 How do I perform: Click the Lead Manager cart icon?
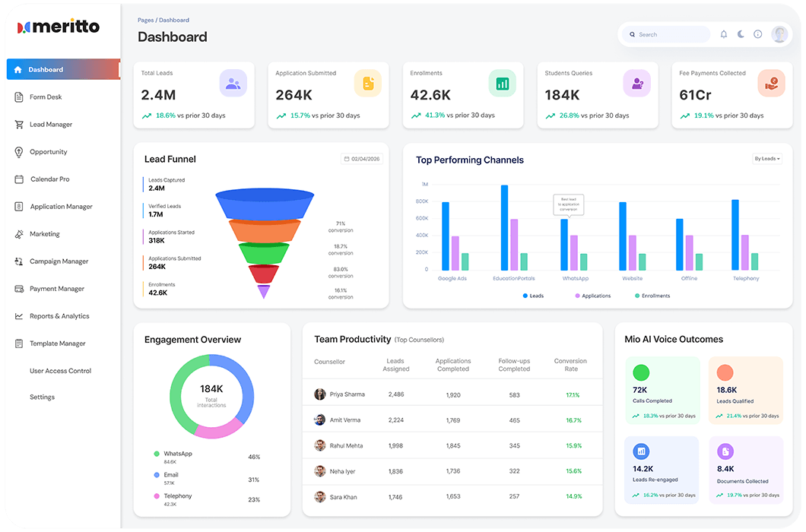point(19,125)
